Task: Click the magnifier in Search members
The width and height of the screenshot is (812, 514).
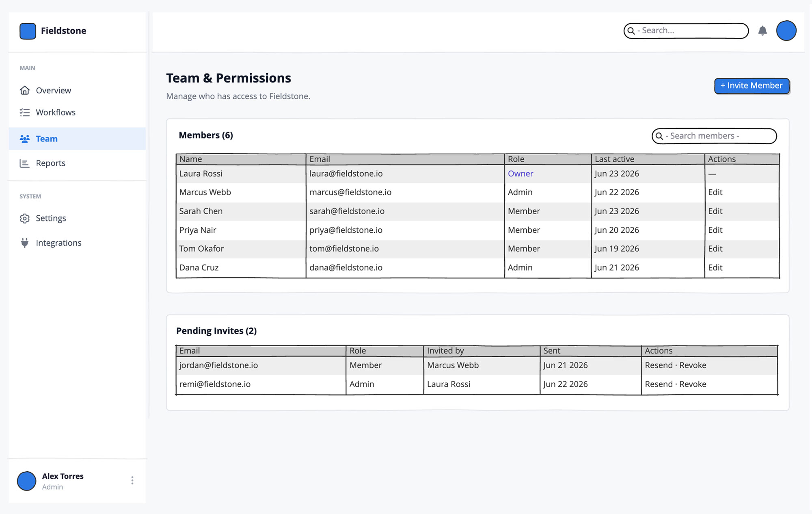Action: [x=659, y=136]
